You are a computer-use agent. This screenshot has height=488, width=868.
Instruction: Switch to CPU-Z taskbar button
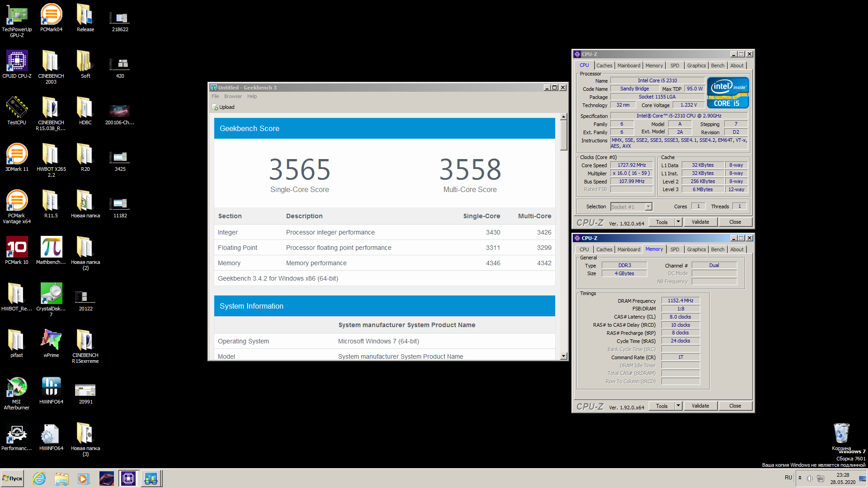click(x=128, y=479)
